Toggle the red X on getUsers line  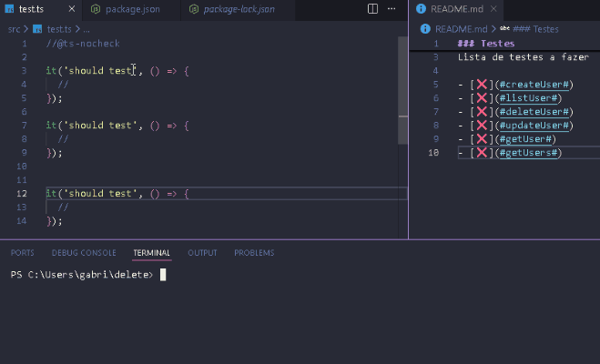tap(483, 153)
